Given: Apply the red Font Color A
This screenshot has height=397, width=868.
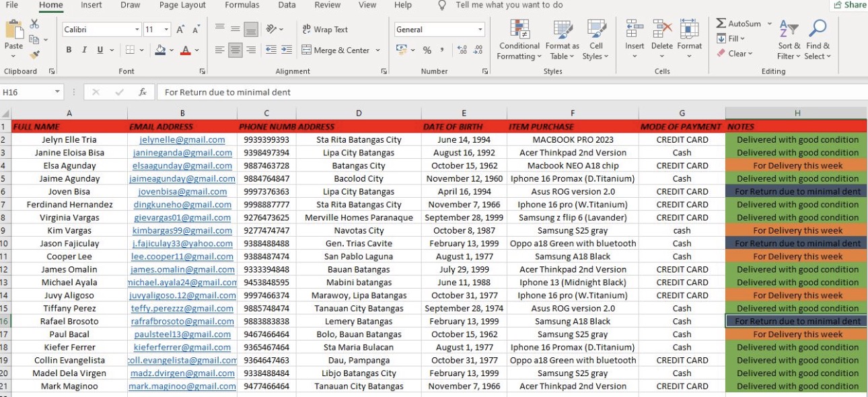Looking at the screenshot, I should (186, 50).
